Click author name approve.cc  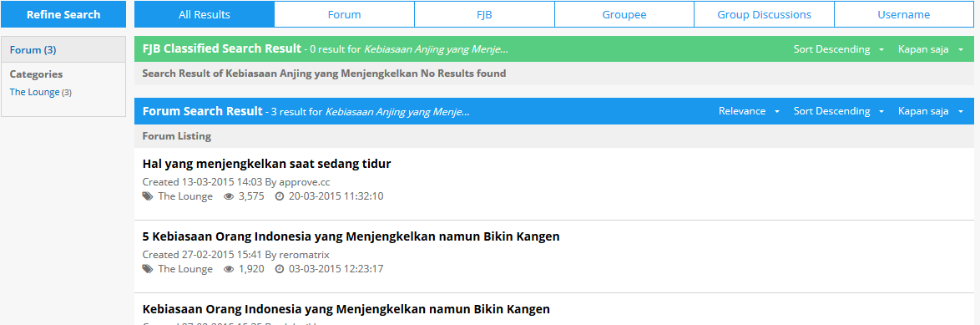click(x=304, y=182)
